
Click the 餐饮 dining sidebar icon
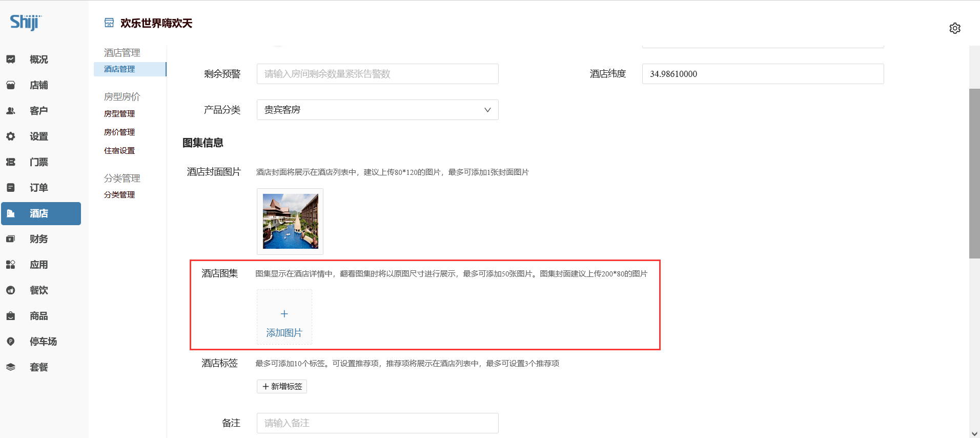11,290
